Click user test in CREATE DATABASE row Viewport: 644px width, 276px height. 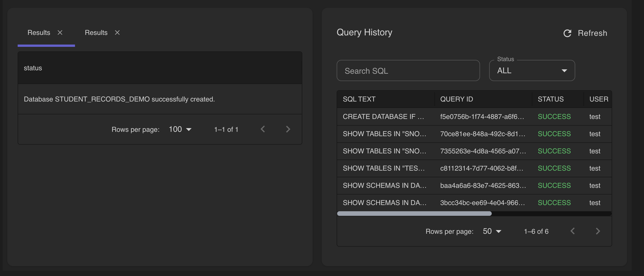594,117
